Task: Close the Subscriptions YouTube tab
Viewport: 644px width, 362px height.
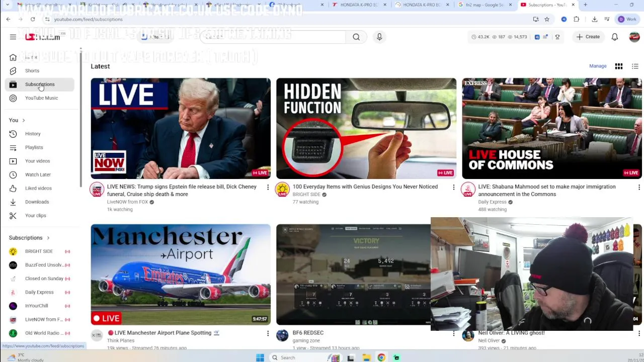Action: pos(573,5)
